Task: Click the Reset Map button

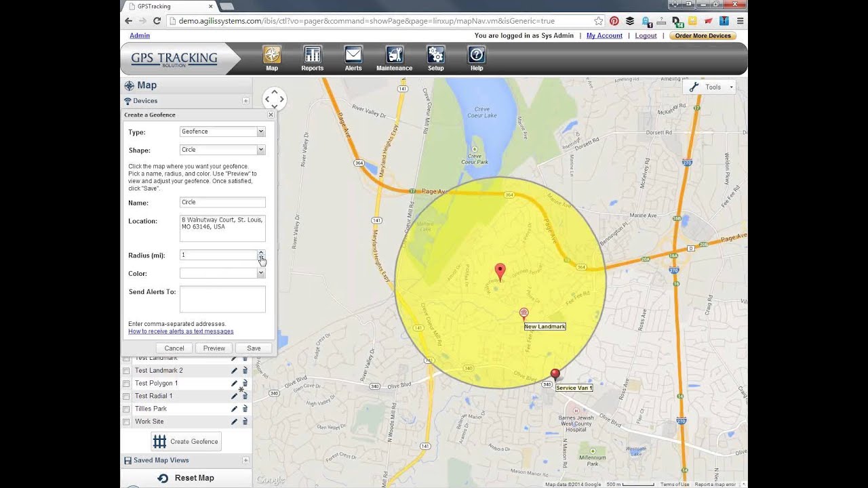Action: pos(186,478)
